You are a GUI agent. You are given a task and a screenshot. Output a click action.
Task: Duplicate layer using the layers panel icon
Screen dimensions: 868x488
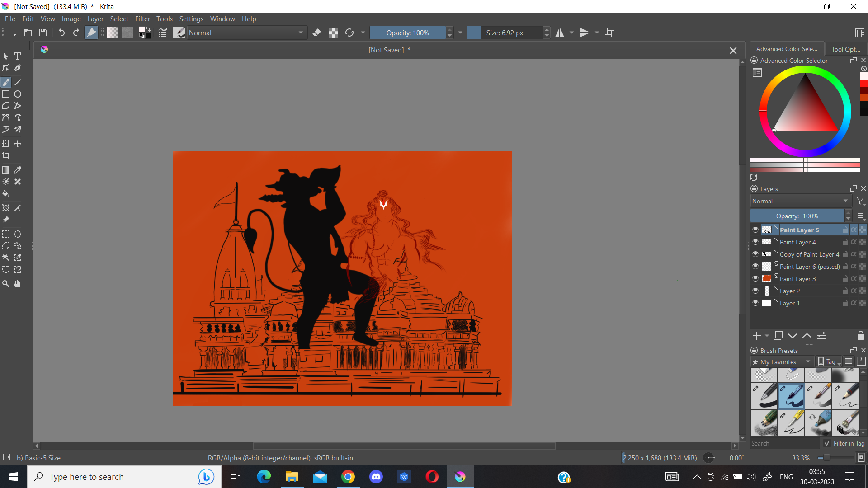(x=778, y=336)
